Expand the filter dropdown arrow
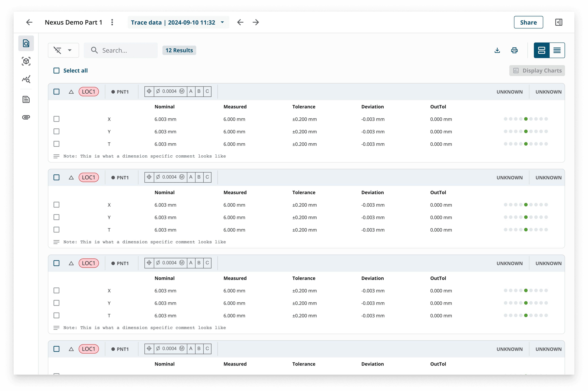 click(70, 50)
